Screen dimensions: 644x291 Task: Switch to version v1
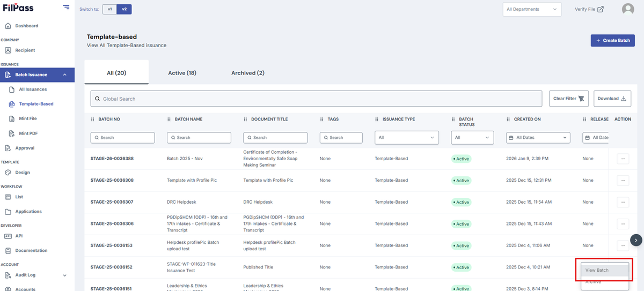click(x=109, y=9)
